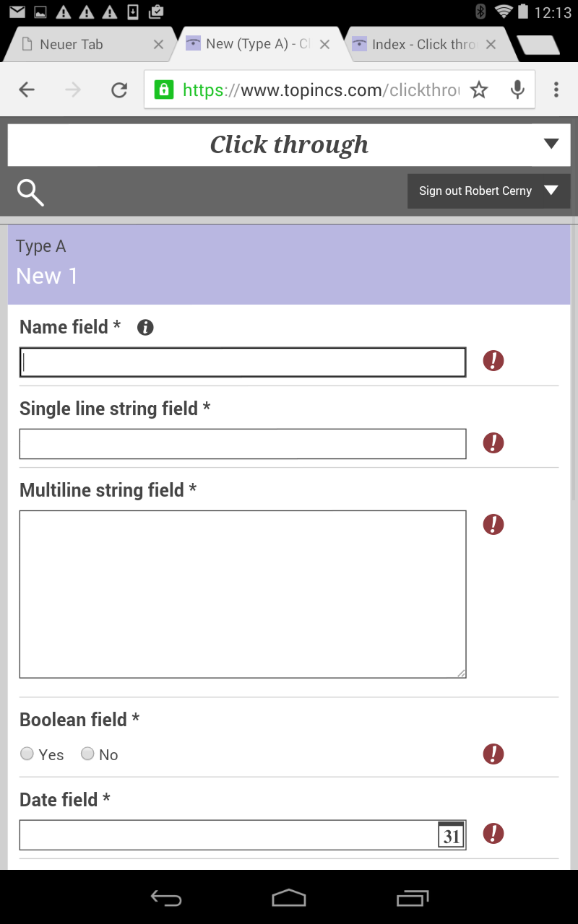Click the error icon beside Name field
The width and height of the screenshot is (578, 924).
point(493,361)
